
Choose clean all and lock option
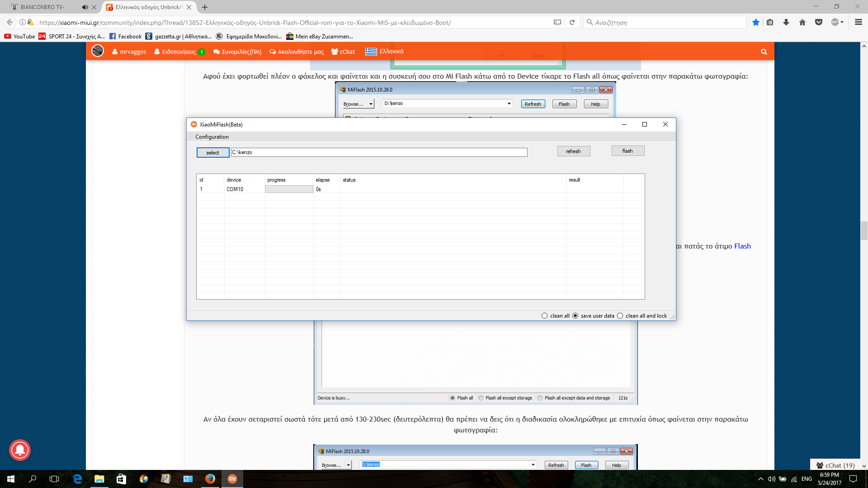tap(620, 316)
